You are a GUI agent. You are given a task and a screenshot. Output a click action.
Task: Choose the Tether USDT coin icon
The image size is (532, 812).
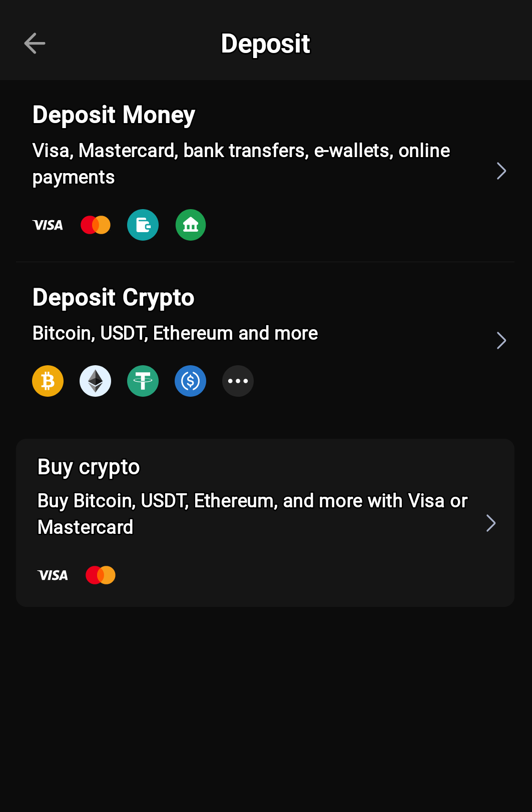pyautogui.click(x=143, y=381)
